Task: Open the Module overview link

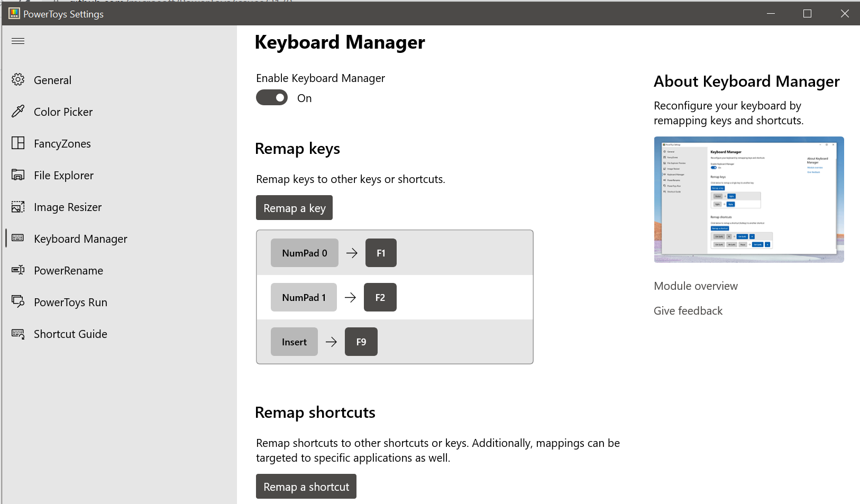Action: tap(696, 286)
